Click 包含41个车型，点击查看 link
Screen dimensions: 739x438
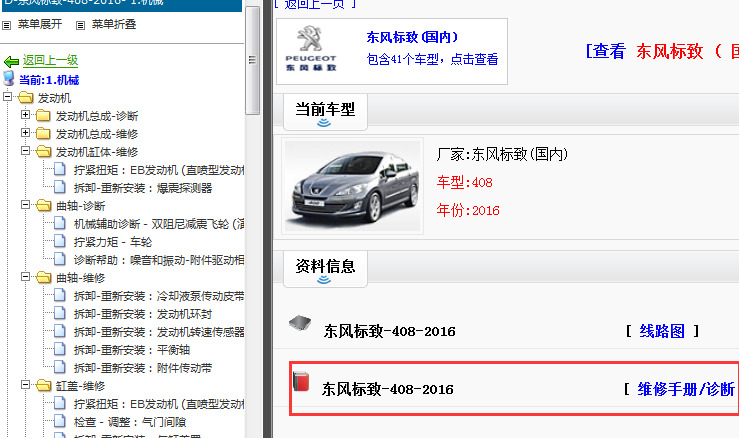(x=432, y=59)
